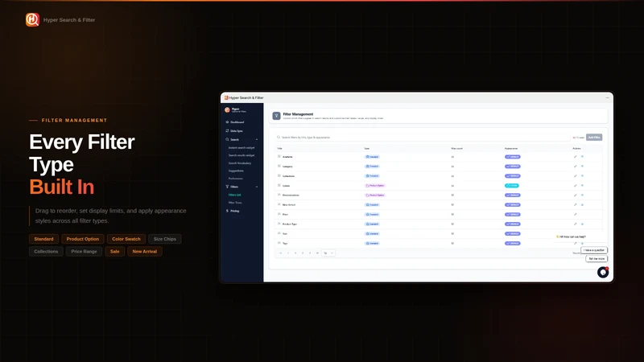Open the page size dropdown below the table

click(x=328, y=253)
